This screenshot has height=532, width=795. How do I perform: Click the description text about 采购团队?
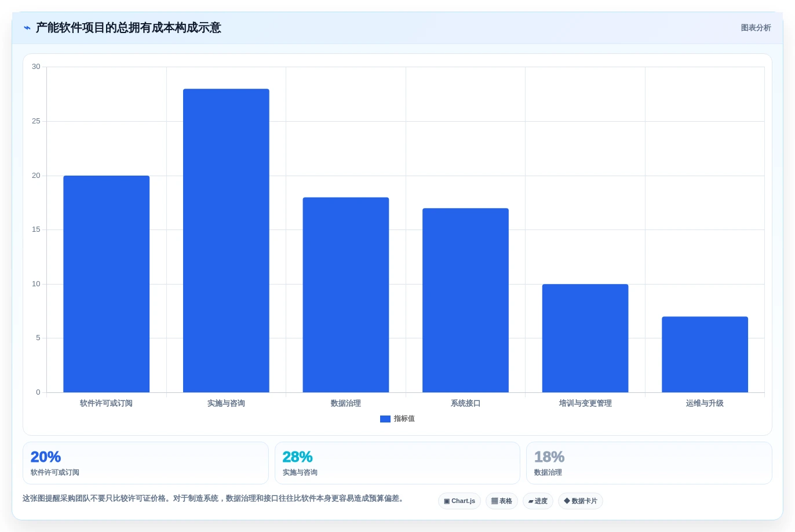click(x=213, y=498)
